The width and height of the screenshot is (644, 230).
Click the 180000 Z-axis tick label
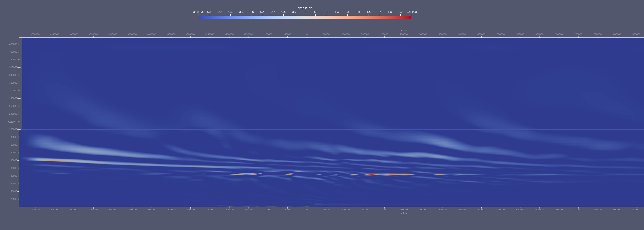coord(13,137)
